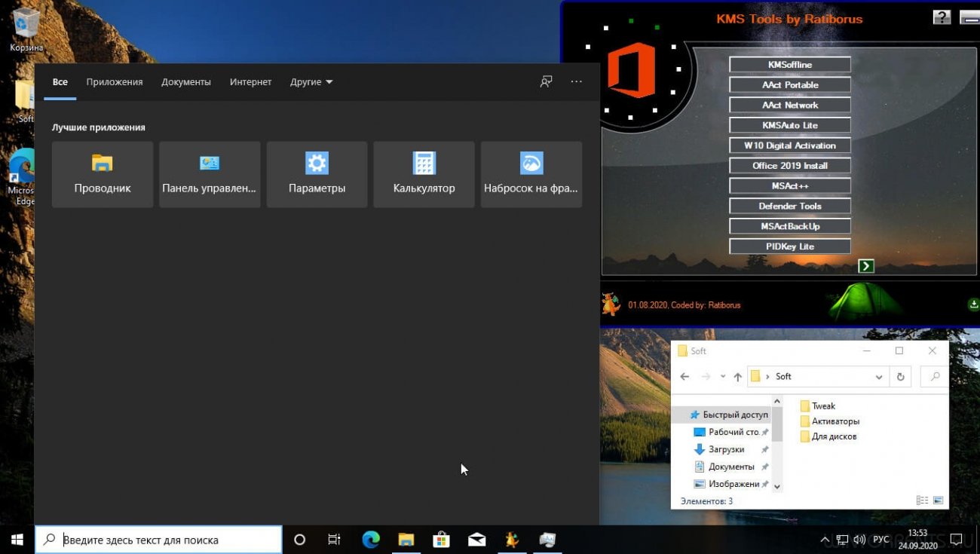This screenshot has height=554, width=980.
Task: Switch to Все search tab
Action: (x=60, y=81)
